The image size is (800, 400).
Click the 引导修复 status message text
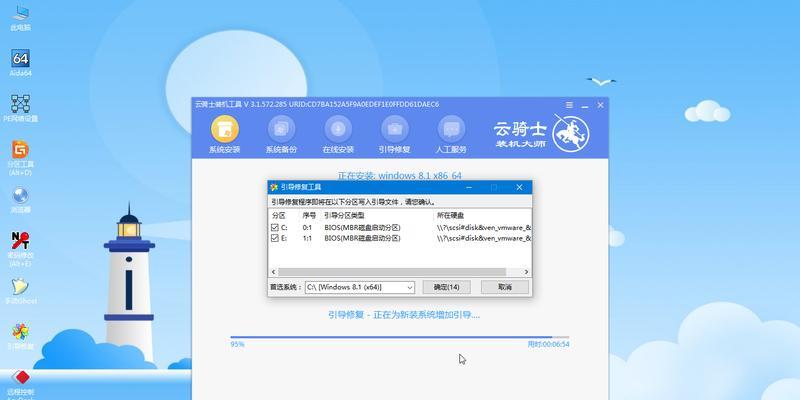(x=404, y=315)
